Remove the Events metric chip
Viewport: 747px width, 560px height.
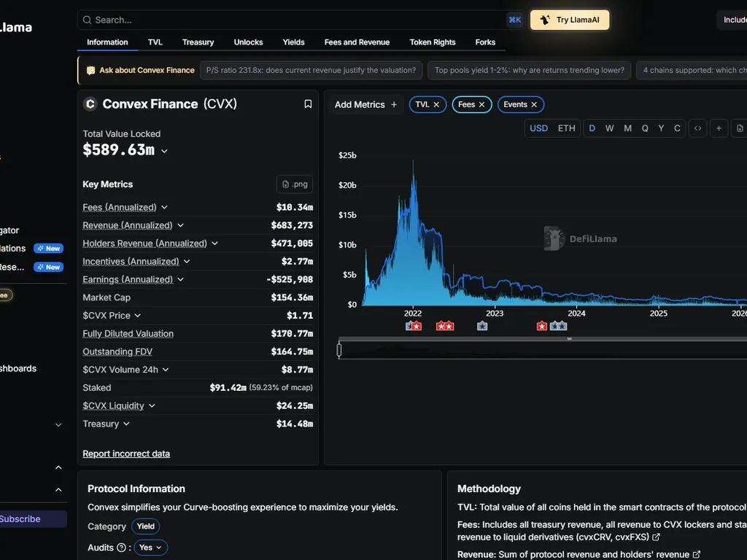click(534, 105)
